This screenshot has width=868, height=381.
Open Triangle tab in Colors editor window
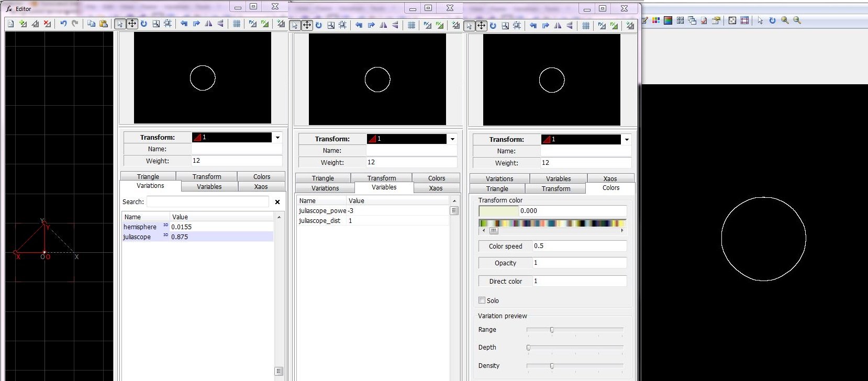[x=497, y=189]
